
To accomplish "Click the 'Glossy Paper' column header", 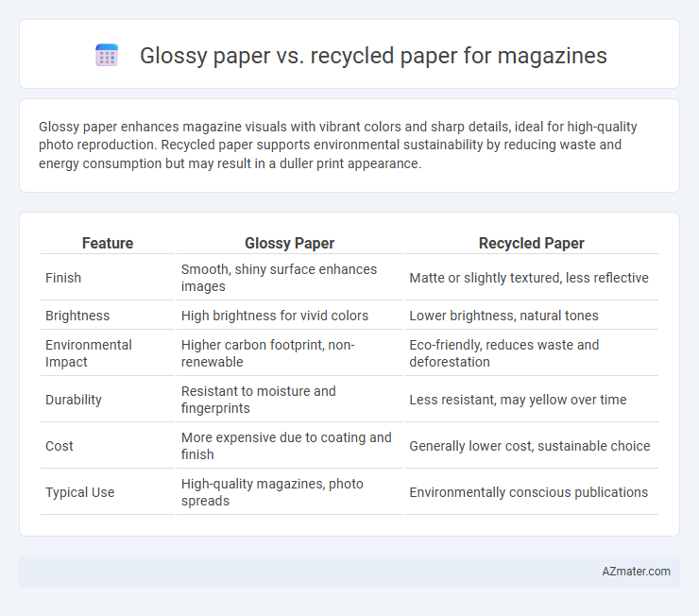I will click(289, 244).
